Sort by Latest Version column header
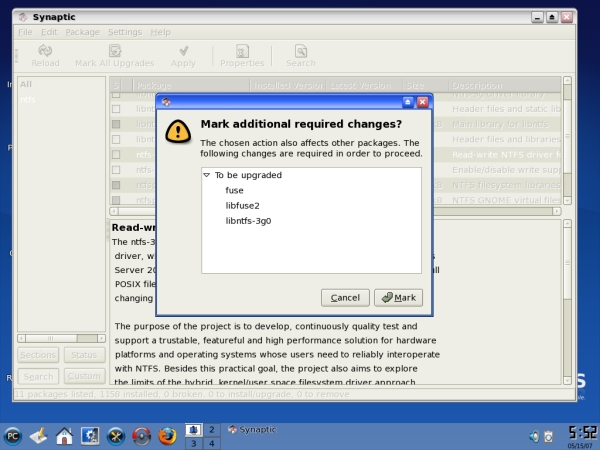 365,85
